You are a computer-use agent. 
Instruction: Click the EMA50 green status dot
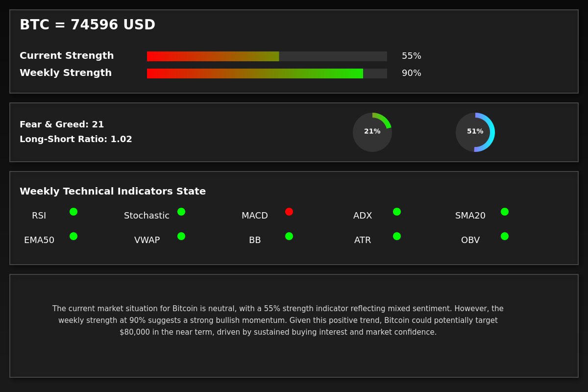point(73,236)
